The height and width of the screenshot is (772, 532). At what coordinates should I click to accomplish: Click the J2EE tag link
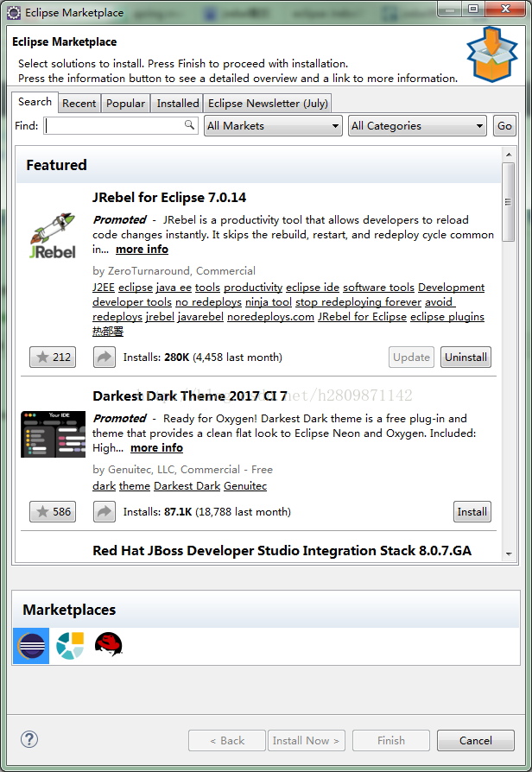coord(104,287)
